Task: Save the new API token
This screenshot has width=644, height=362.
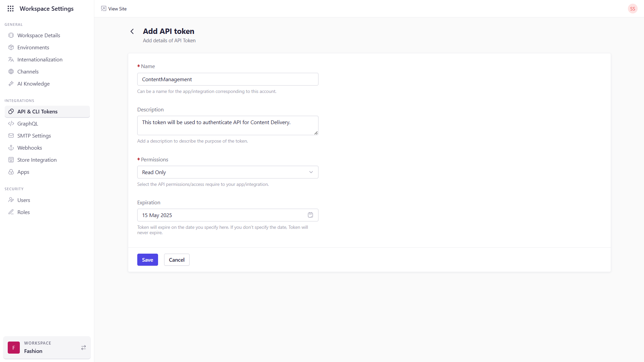Action: pyautogui.click(x=147, y=259)
